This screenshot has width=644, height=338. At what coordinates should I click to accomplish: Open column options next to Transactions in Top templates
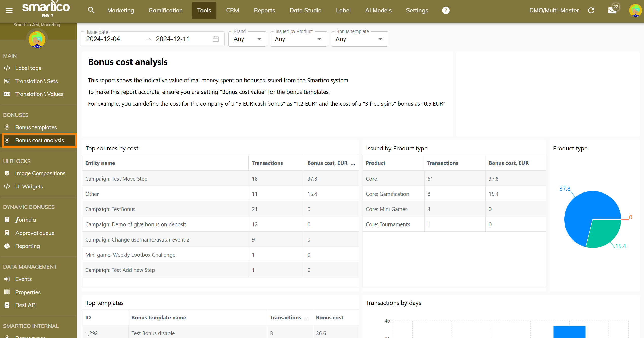[x=307, y=318]
